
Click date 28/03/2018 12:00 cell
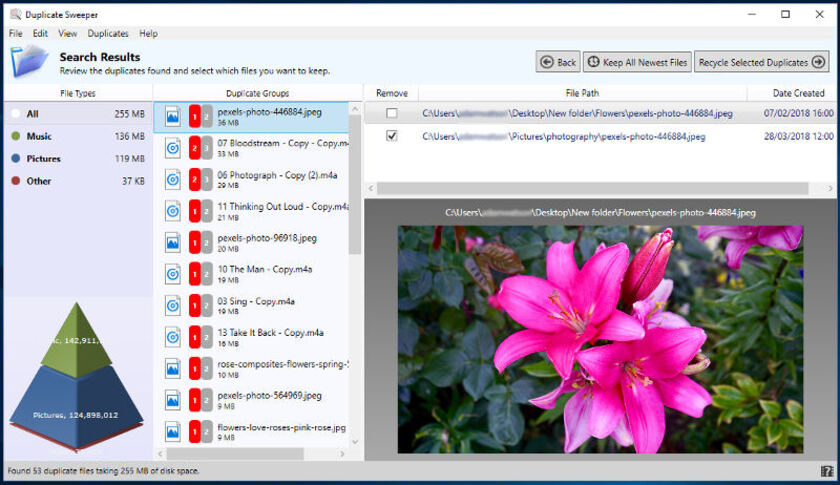coord(798,136)
